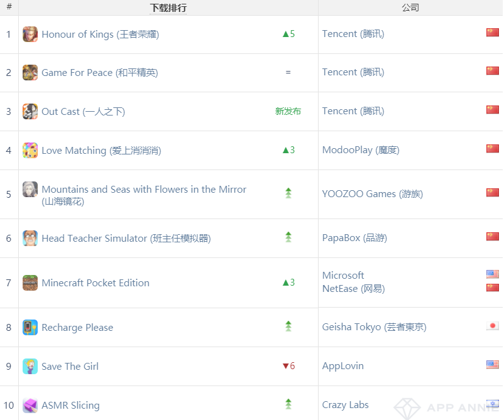Open the PapaBox (品游) company link
The height and width of the screenshot is (420, 504).
point(354,237)
